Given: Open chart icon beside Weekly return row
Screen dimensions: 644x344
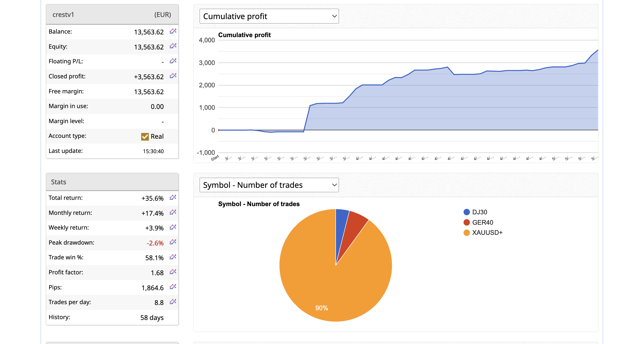Looking at the screenshot, I should [x=173, y=227].
